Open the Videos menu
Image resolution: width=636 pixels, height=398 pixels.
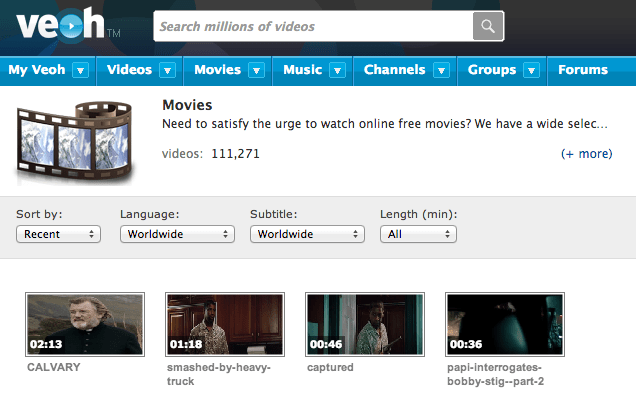click(x=129, y=70)
